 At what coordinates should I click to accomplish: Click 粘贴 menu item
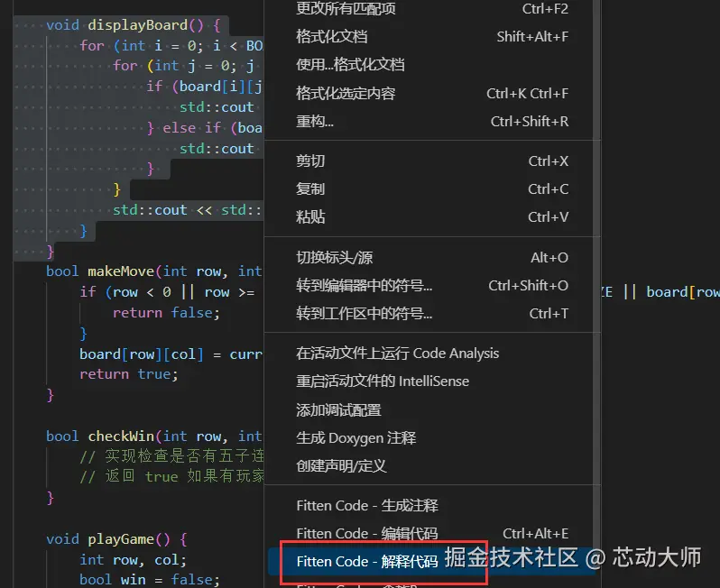pyautogui.click(x=432, y=216)
